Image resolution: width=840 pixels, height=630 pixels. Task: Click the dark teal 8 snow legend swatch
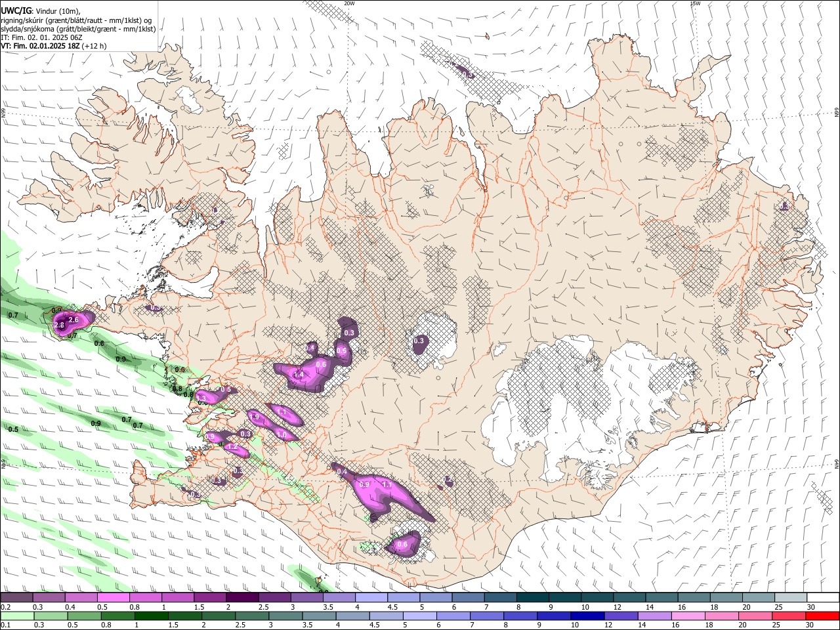[533, 598]
